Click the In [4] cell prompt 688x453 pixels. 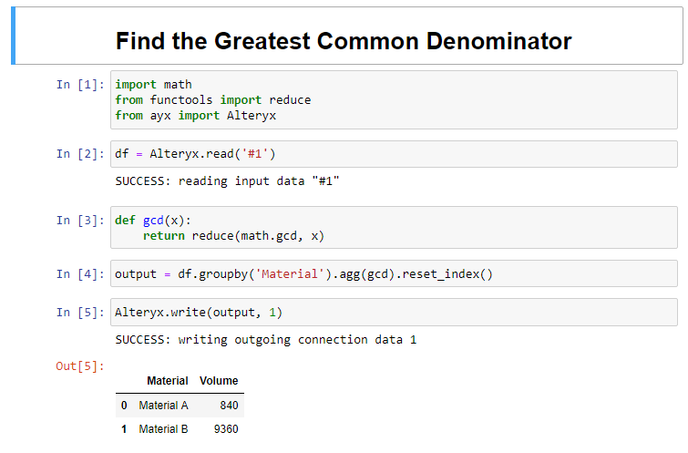(80, 274)
